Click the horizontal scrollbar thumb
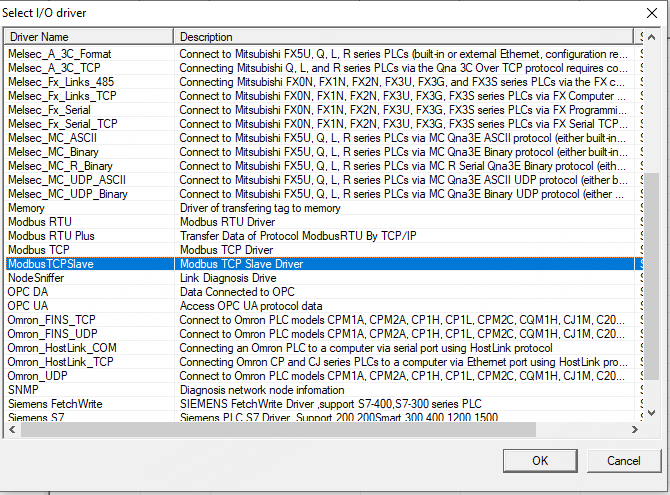The width and height of the screenshot is (670, 495). 278,430
